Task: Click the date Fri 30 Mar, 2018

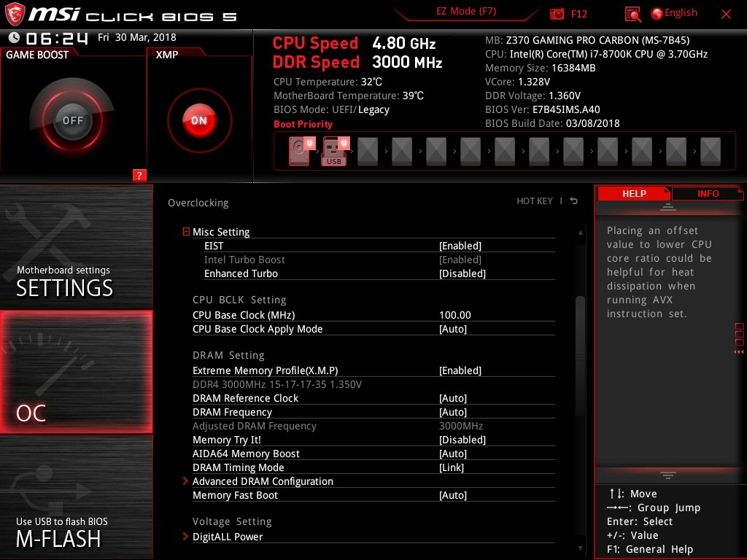Action: click(136, 37)
